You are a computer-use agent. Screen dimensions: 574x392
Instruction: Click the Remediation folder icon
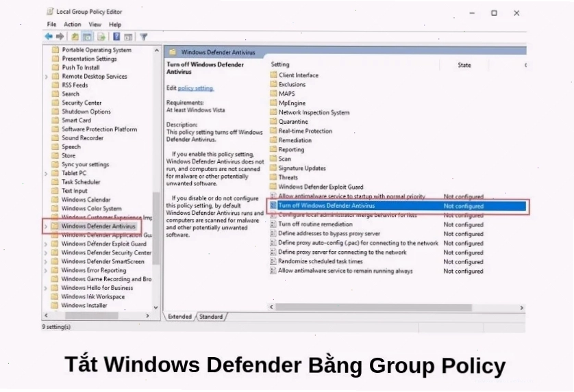click(x=273, y=140)
